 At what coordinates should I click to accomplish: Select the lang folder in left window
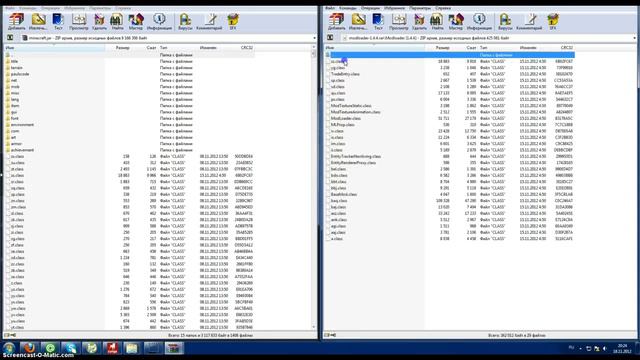point(15,99)
